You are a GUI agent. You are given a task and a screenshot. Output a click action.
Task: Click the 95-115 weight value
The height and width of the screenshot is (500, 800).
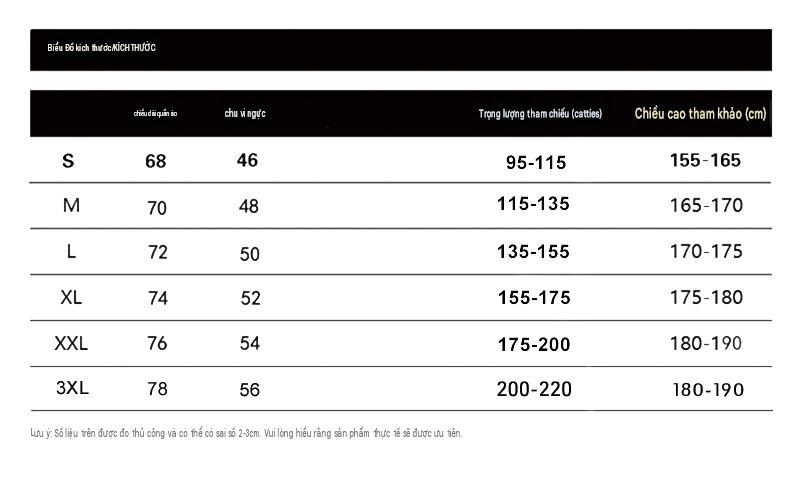(536, 163)
